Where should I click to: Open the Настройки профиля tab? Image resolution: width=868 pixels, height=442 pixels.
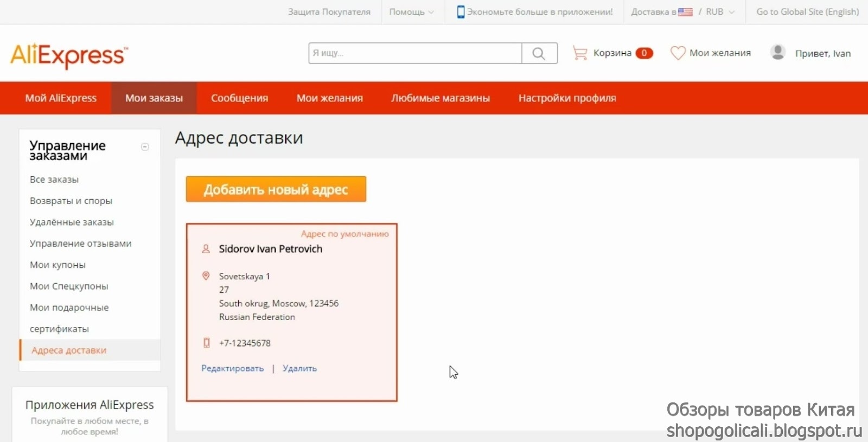click(x=567, y=98)
